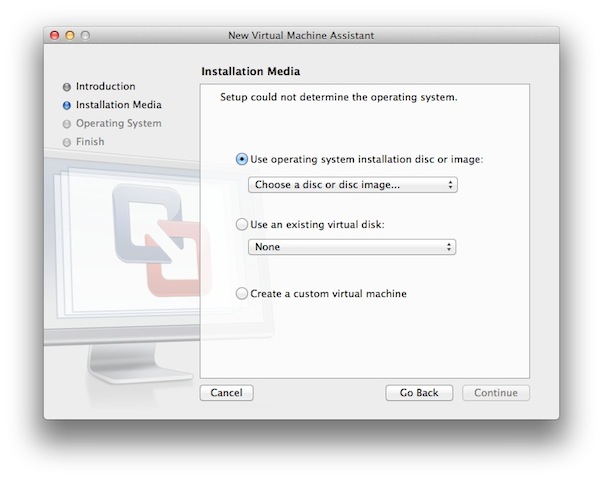Click the bullet icon beside Introduction
603x480 pixels.
click(x=67, y=87)
